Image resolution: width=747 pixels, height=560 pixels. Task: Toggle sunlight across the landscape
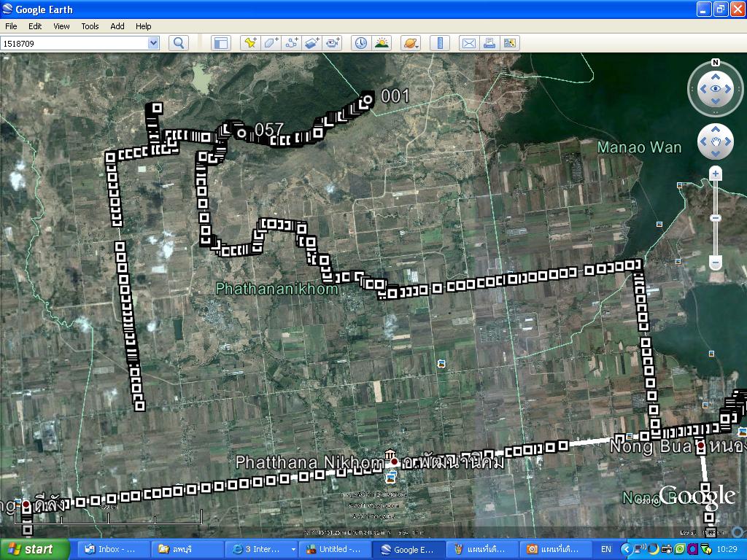[382, 43]
